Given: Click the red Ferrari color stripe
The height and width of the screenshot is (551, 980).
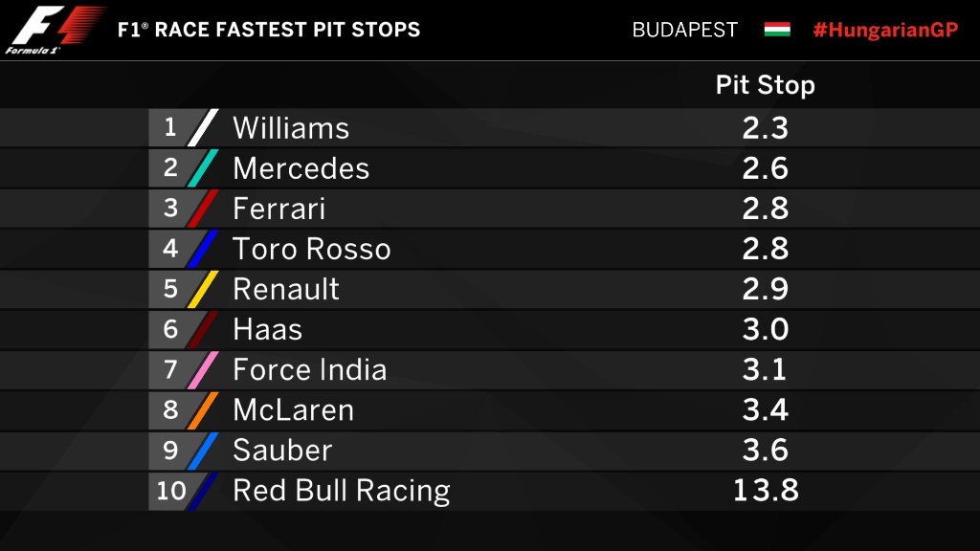Looking at the screenshot, I should pyautogui.click(x=203, y=208).
